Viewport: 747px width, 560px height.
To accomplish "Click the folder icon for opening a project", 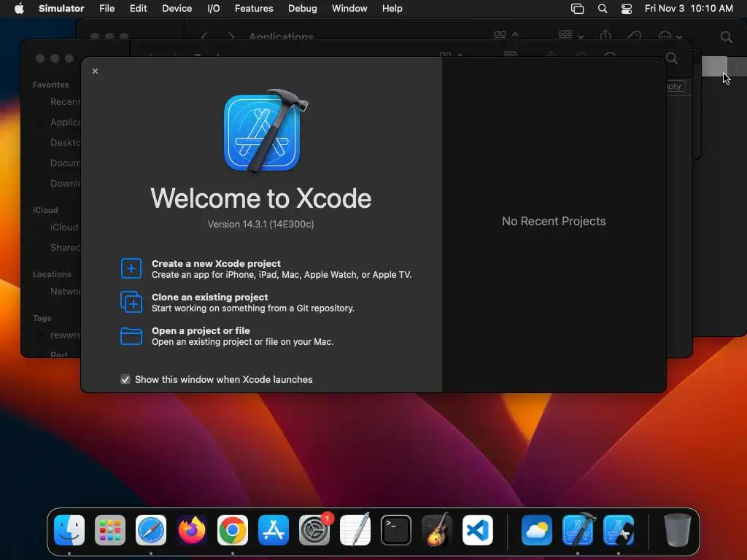I will (131, 336).
